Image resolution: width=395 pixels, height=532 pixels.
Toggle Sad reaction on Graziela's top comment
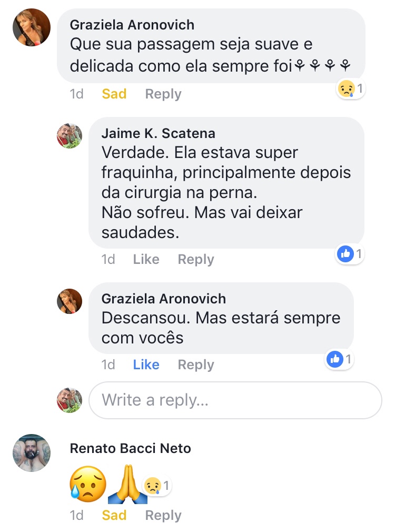pyautogui.click(x=114, y=94)
